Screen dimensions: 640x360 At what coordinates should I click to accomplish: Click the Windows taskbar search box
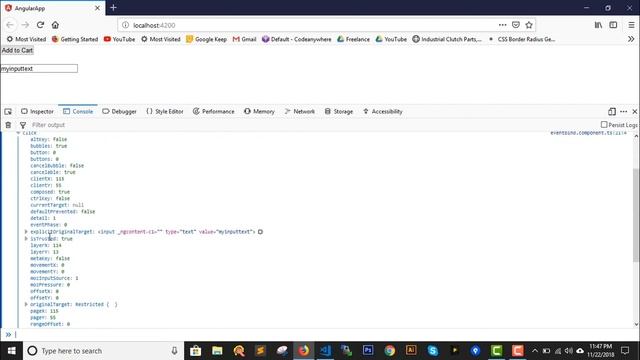pos(103,351)
